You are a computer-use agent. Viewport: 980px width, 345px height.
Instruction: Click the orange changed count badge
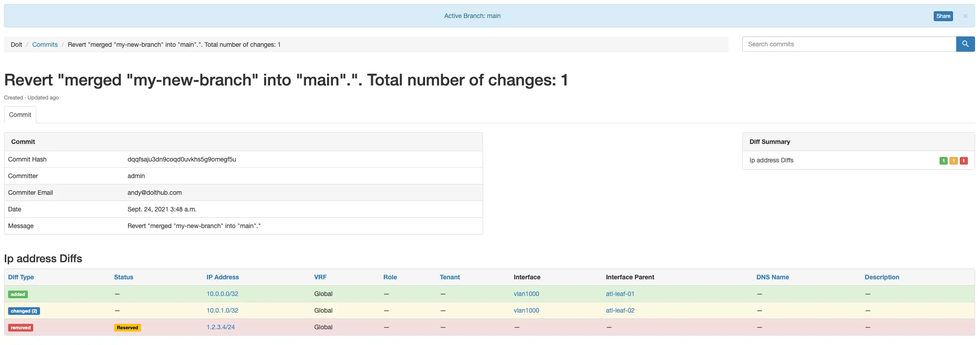pyautogui.click(x=953, y=161)
